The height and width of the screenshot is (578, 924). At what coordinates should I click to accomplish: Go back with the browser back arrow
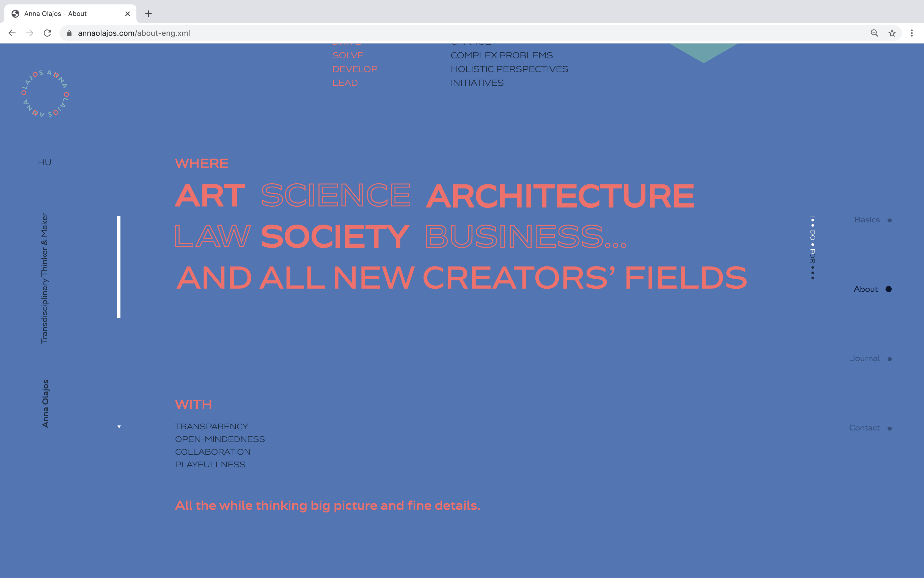[12, 33]
